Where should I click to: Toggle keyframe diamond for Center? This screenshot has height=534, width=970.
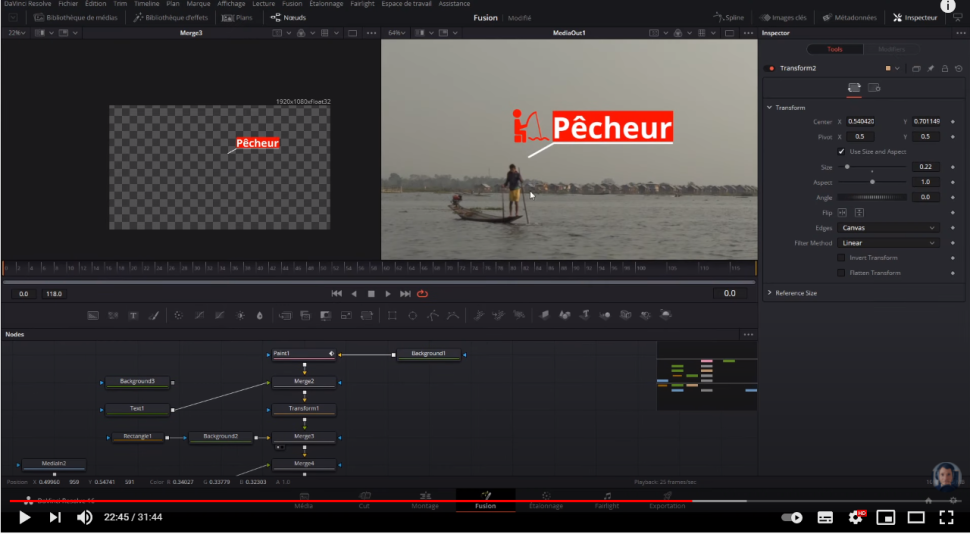point(953,122)
